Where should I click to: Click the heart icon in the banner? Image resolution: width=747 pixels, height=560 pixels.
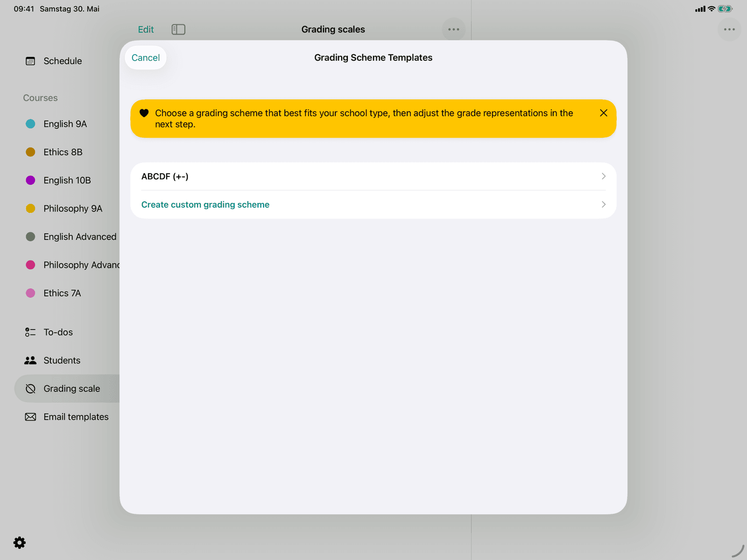[x=144, y=113]
